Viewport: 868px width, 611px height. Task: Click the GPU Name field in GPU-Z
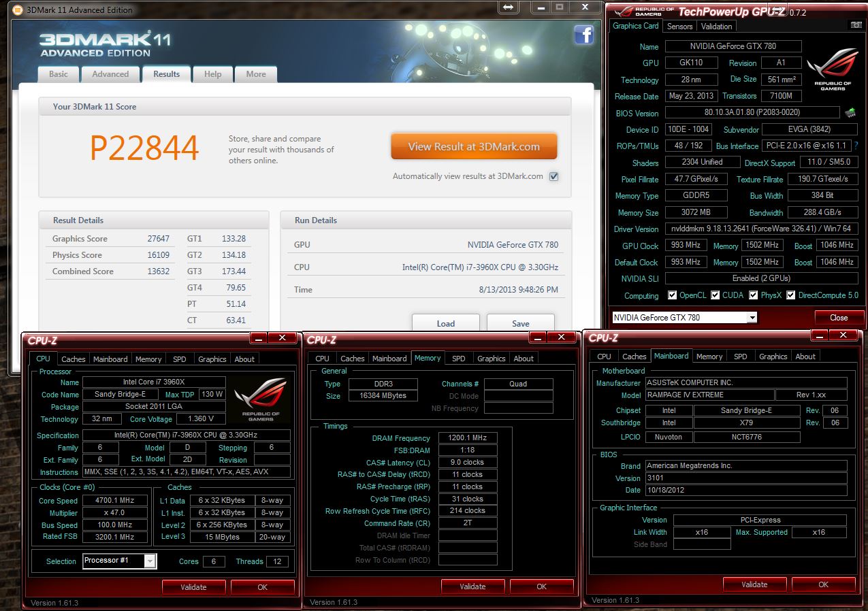coord(733,46)
